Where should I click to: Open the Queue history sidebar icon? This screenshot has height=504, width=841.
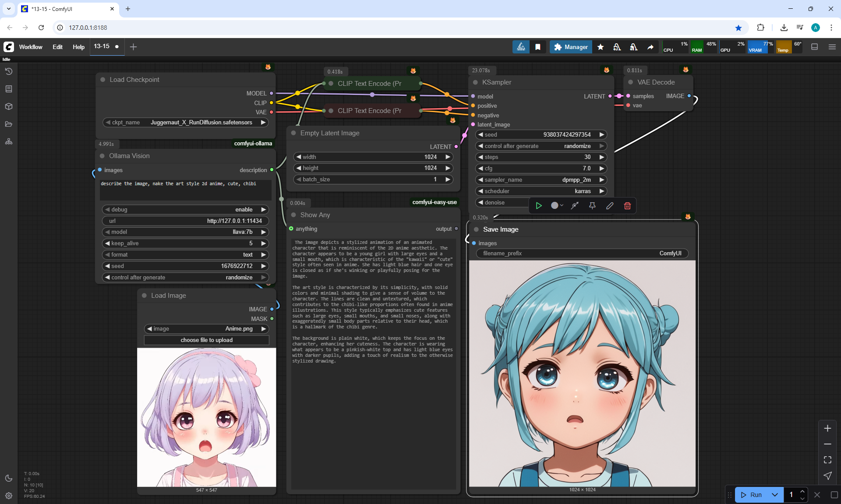(x=9, y=71)
